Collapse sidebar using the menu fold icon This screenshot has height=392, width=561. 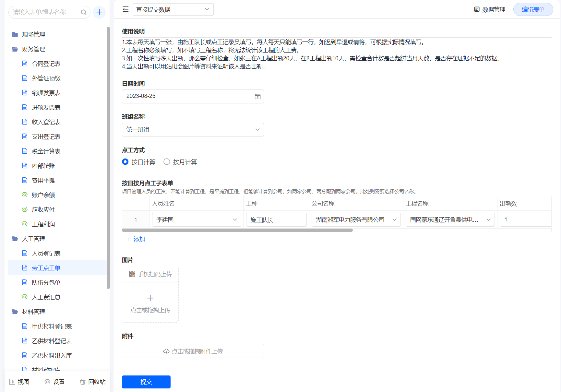coord(125,9)
